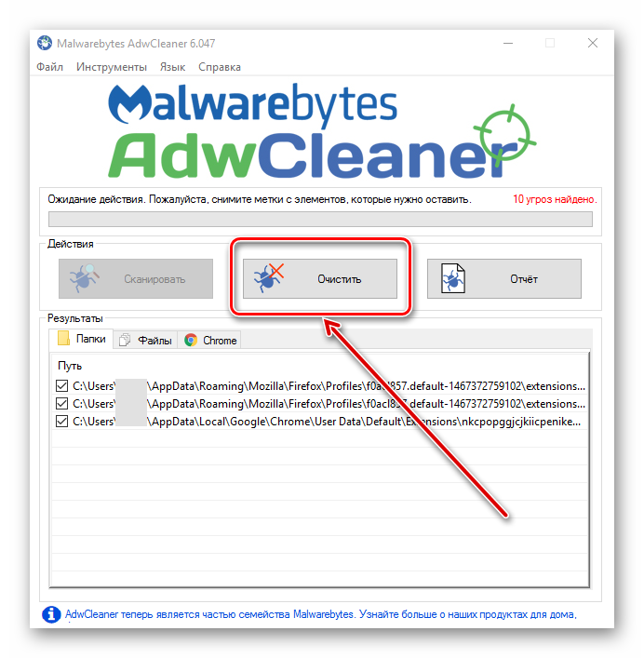Uncheck the first Firefox extensions path

coord(61,385)
